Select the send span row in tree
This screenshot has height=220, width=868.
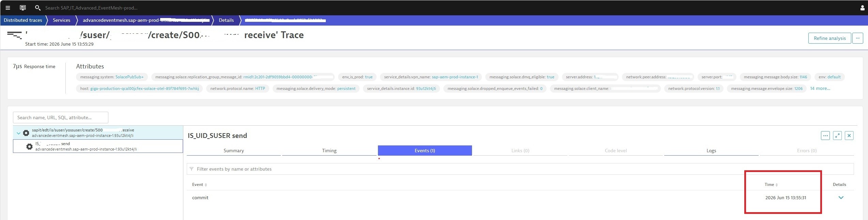point(98,146)
